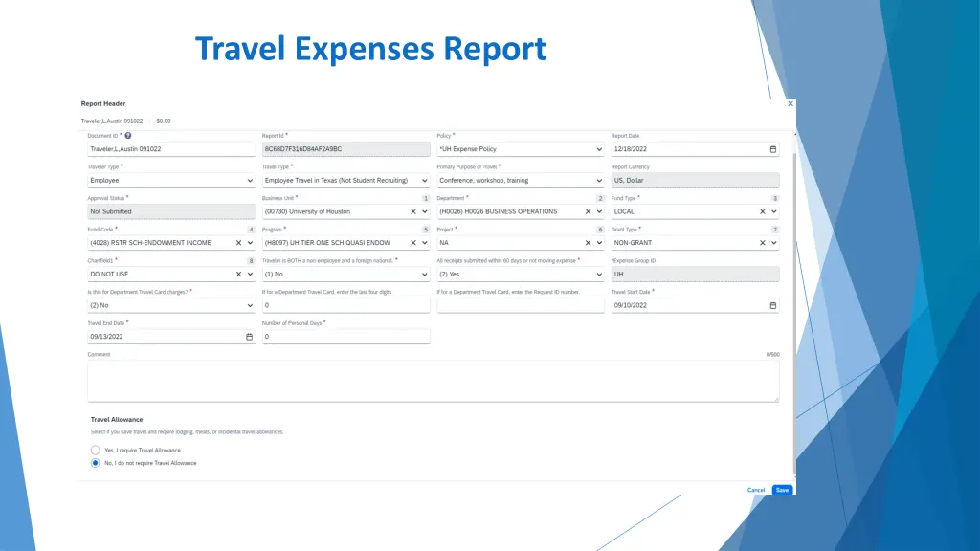The image size is (980, 551).
Task: Click the Cancel link
Action: point(756,490)
